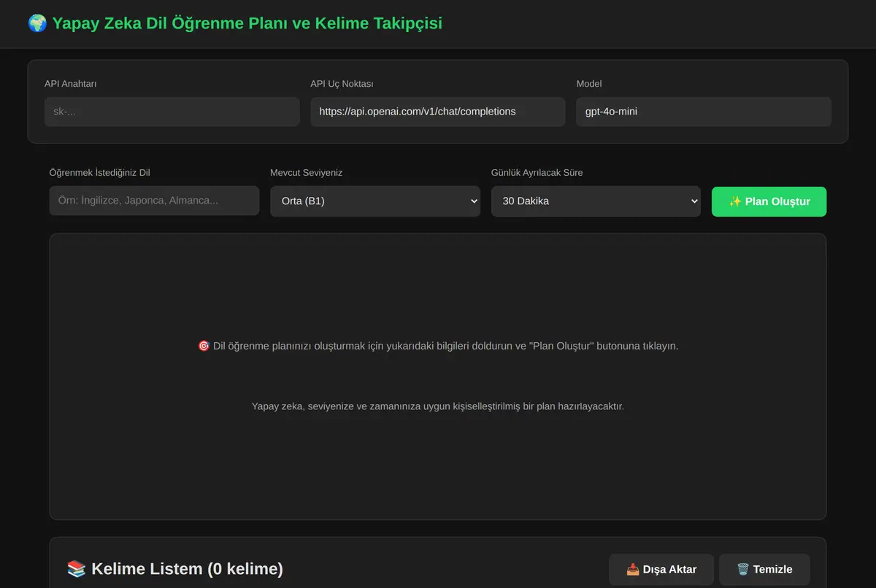876x588 pixels.
Task: Click the Temizle button
Action: tap(764, 569)
